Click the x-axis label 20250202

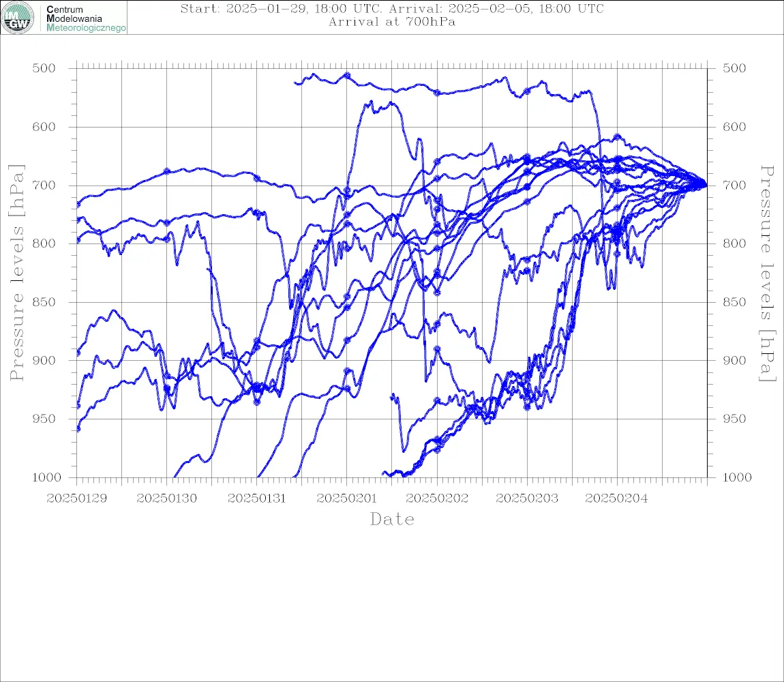[437, 499]
